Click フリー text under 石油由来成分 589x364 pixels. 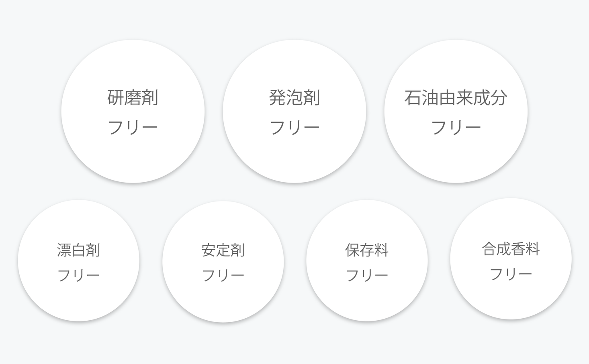[x=456, y=127]
